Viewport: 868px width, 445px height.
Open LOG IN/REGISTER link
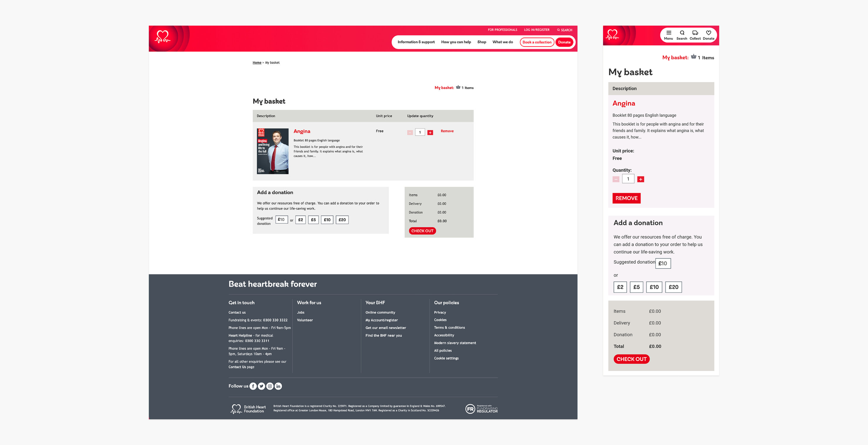click(536, 30)
